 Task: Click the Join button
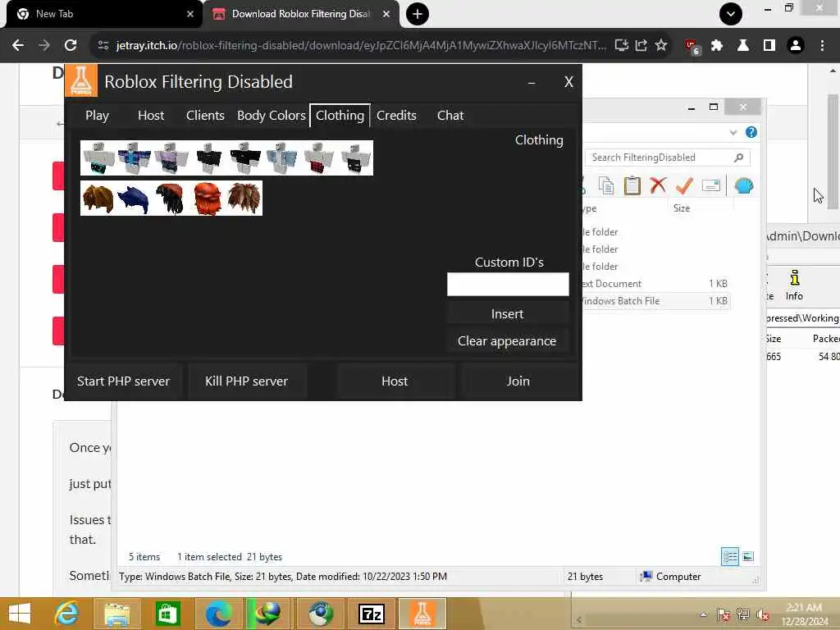518,381
